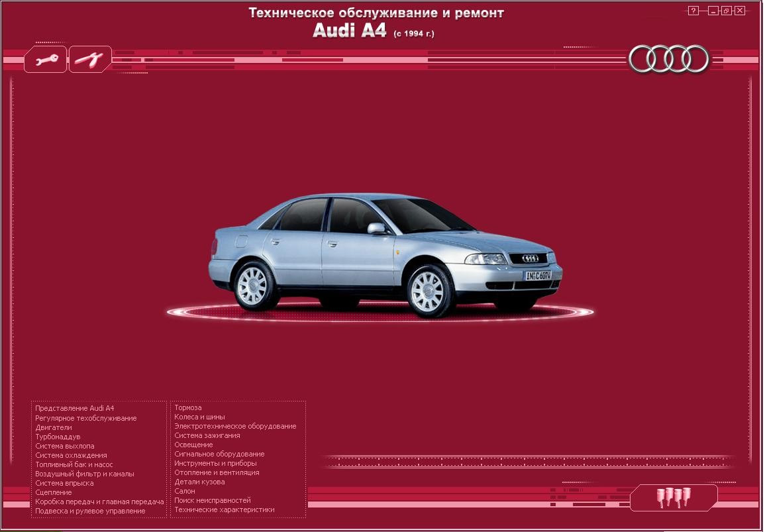This screenshot has height=532, width=765.
Task: Restore the window size
Action: click(727, 11)
